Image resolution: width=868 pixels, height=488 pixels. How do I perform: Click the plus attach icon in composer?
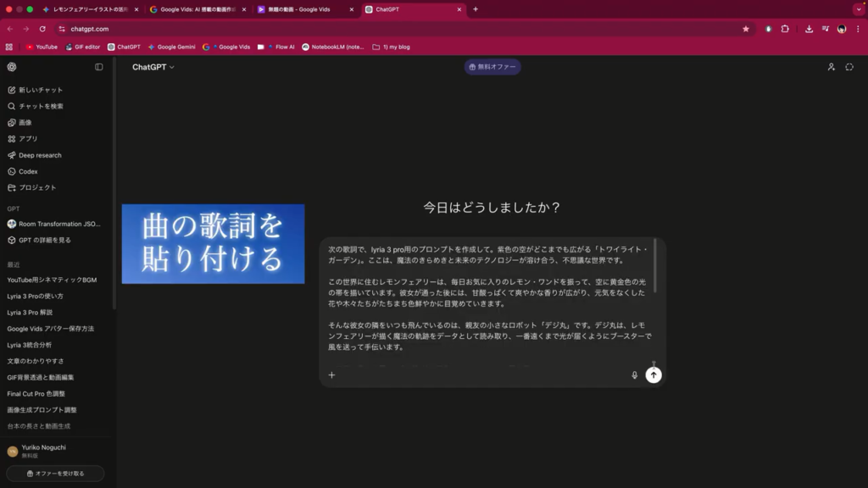click(x=331, y=374)
